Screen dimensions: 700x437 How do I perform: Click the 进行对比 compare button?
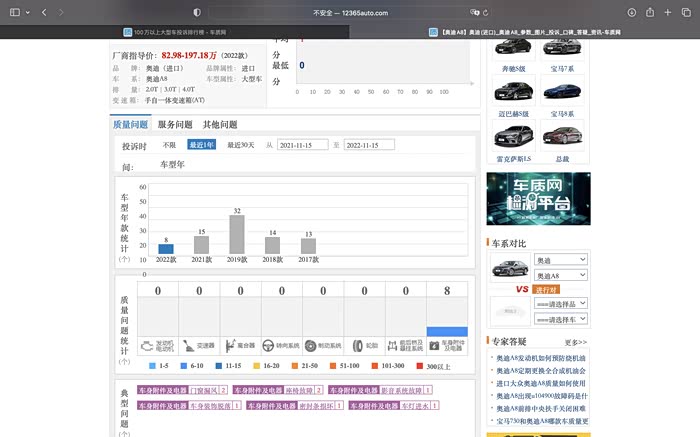[547, 289]
